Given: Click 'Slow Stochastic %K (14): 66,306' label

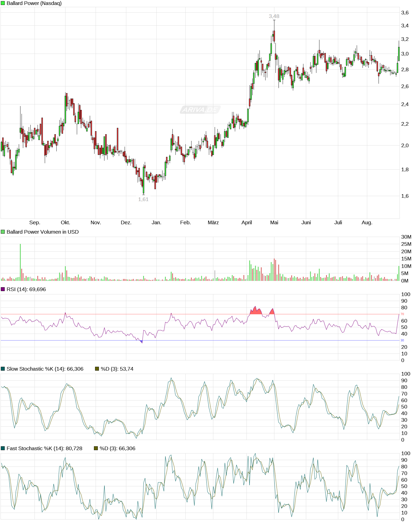Looking at the screenshot, I should pyautogui.click(x=45, y=369).
